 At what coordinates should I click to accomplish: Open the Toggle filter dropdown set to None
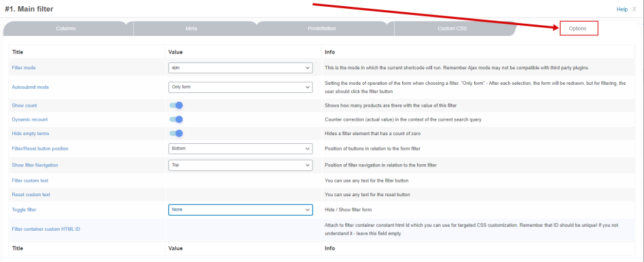240,210
